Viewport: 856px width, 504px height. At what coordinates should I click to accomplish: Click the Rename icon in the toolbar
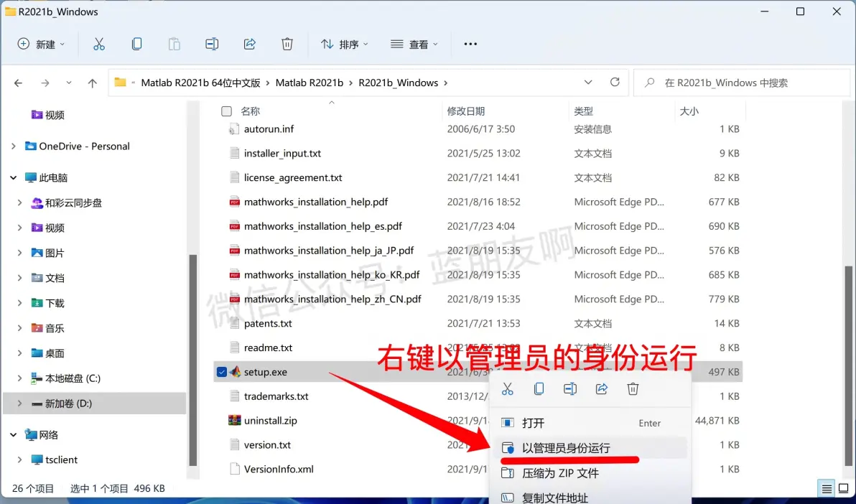coord(212,45)
